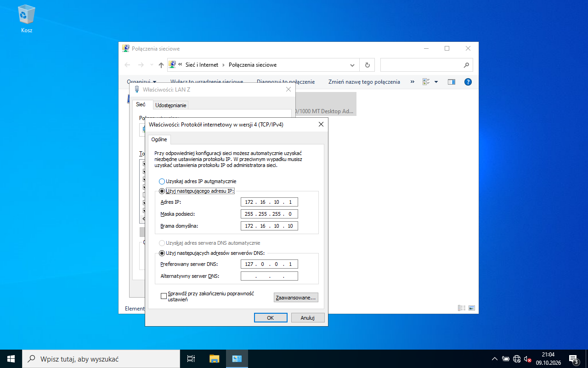Viewport: 588px width, 368px height.
Task: Click the Alternatywny serwer DNS field
Action: click(x=269, y=276)
